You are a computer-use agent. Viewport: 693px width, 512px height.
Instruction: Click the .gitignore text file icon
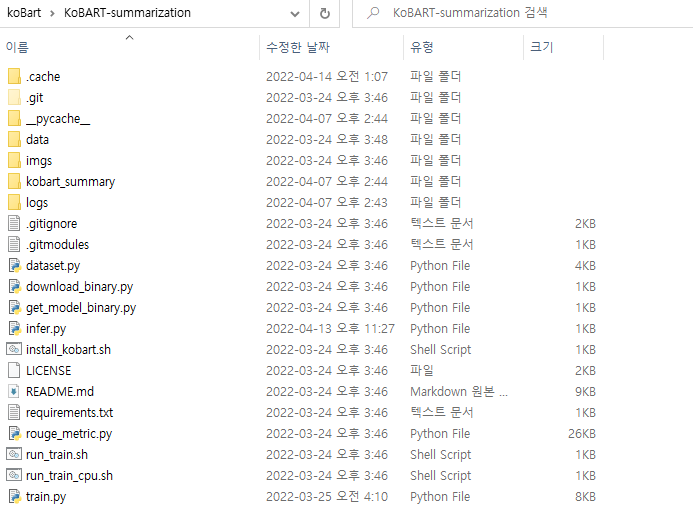[x=14, y=223]
